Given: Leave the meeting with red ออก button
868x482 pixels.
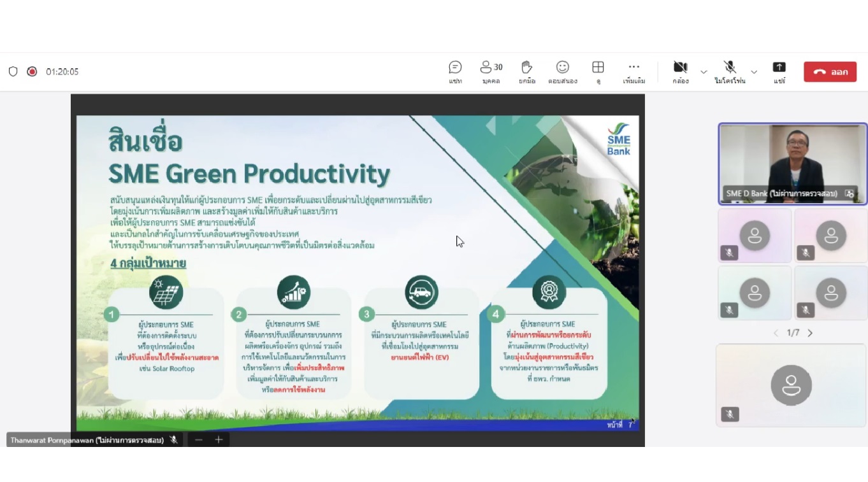Looking at the screenshot, I should (830, 72).
